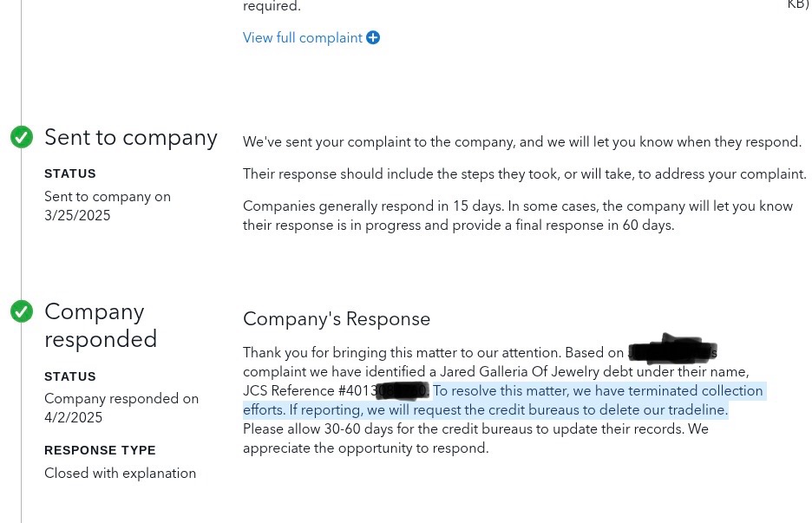Screen dimensions: 812x523
Task: Click the highlighted terminated collection efforts sentence
Action: (x=505, y=401)
